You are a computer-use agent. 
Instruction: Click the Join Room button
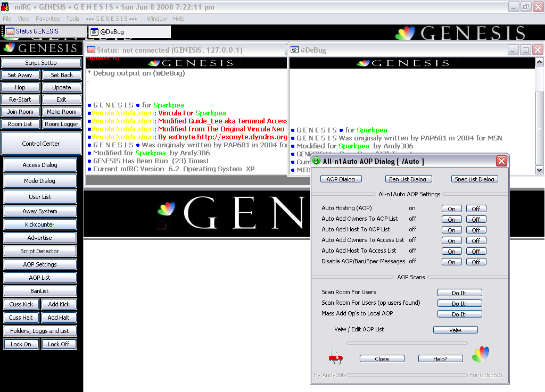20,112
